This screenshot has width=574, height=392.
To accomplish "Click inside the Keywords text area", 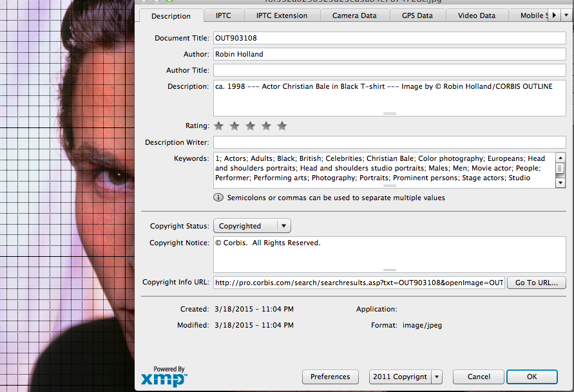I will (x=385, y=170).
